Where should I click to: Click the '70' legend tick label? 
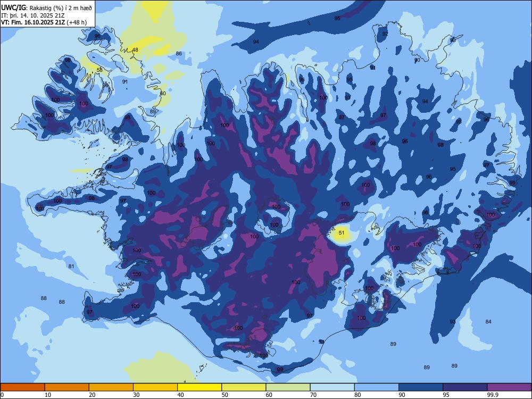click(313, 395)
